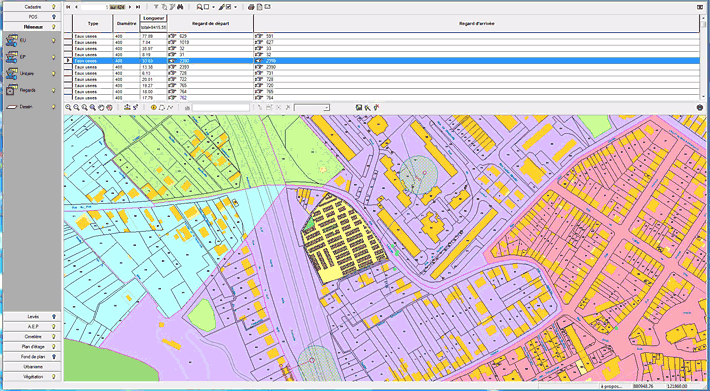This screenshot has width=710, height=391.
Task: Toggle the EP layer light bulb
Action: (x=54, y=57)
